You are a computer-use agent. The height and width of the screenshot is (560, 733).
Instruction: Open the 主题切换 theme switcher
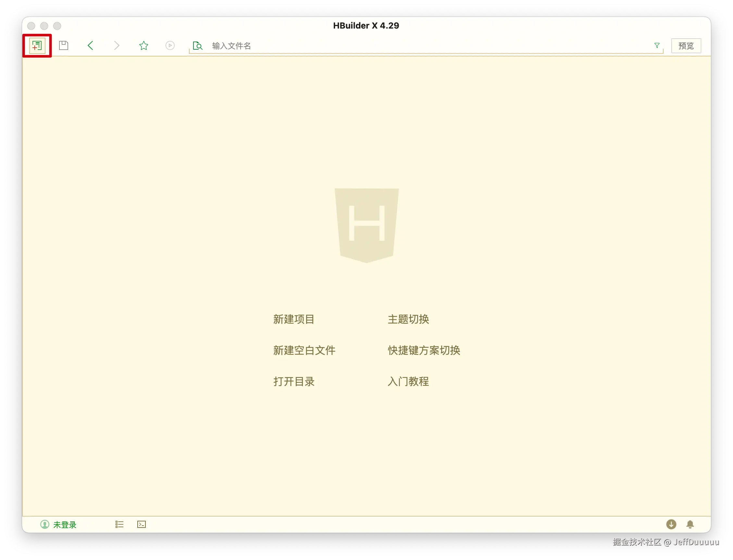(x=408, y=319)
